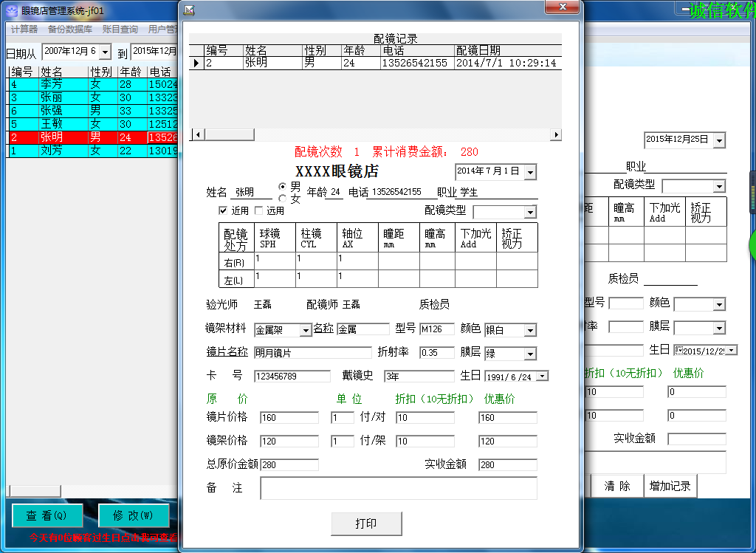Viewport: 756px width, 553px height.
Task: Click the 打印 button
Action: tap(366, 523)
